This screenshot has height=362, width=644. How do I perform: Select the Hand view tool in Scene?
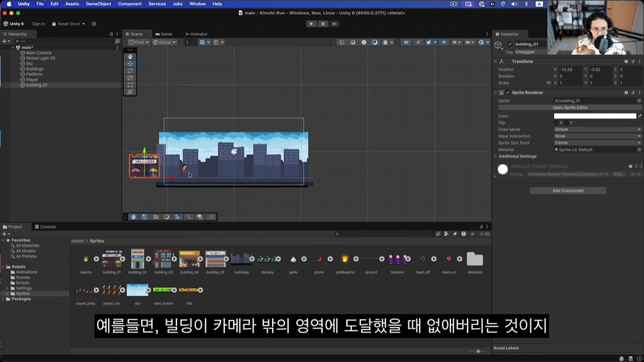click(130, 57)
